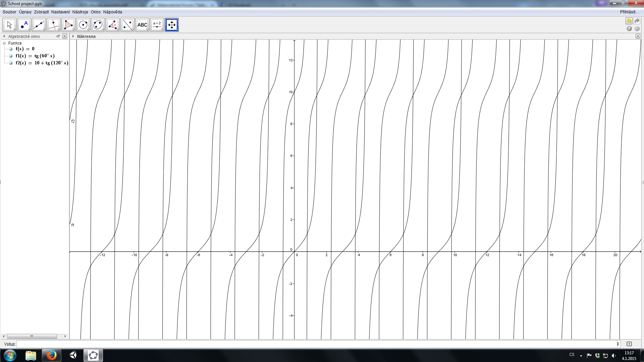Image resolution: width=644 pixels, height=362 pixels.
Task: Toggle visibility of f2(x) function
Action: tap(11, 63)
